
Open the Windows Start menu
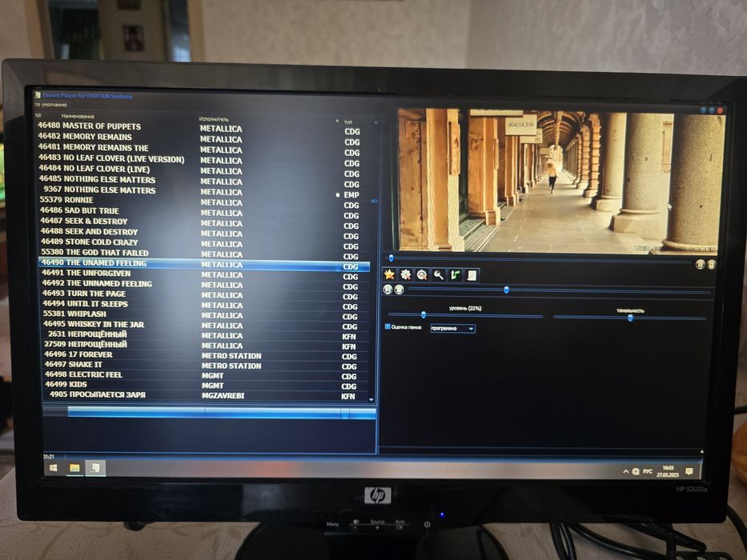tap(54, 468)
